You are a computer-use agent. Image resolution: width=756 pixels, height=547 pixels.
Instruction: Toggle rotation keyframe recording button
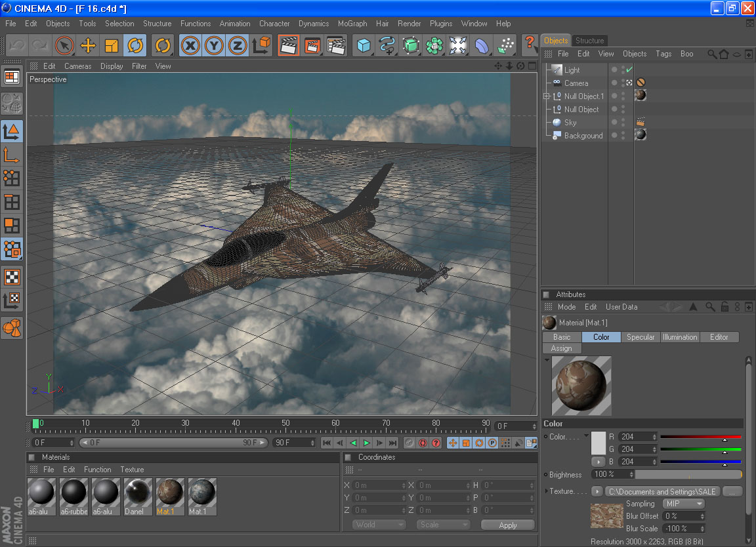pyautogui.click(x=479, y=443)
